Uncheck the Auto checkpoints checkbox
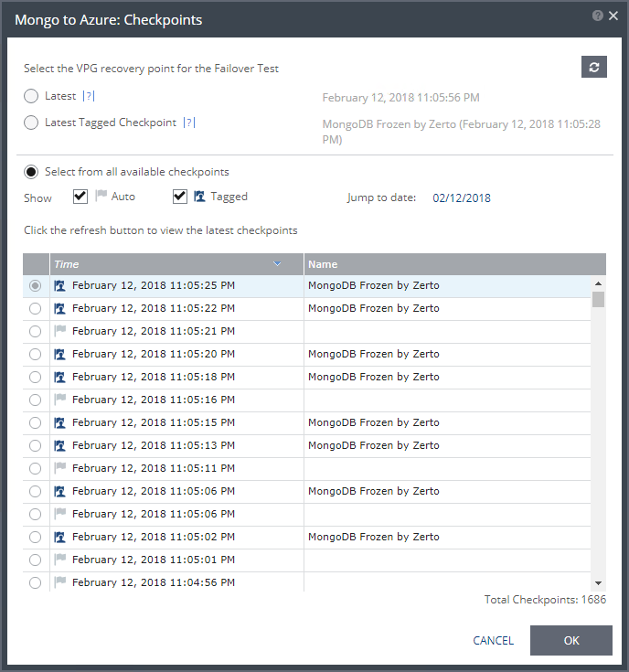 pyautogui.click(x=80, y=197)
